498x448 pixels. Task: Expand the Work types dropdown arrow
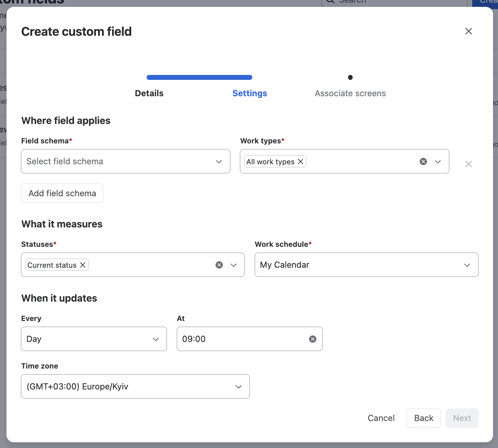[438, 162]
